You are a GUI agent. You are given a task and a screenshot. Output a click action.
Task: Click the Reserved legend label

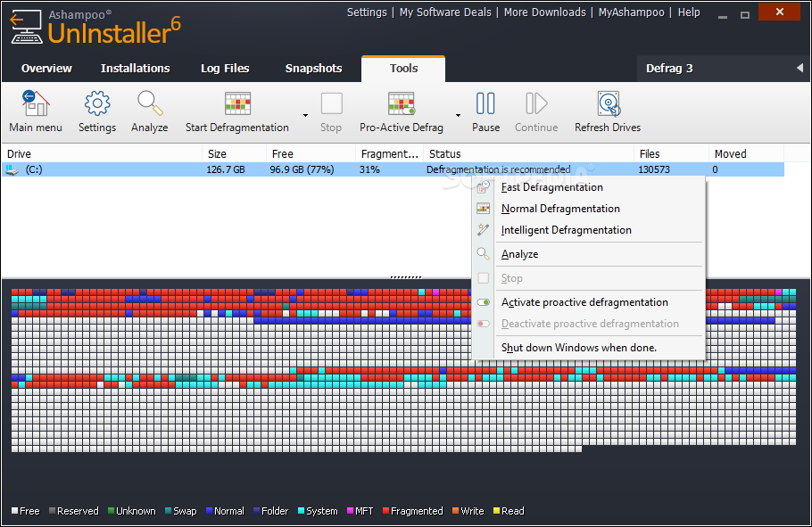pyautogui.click(x=78, y=511)
